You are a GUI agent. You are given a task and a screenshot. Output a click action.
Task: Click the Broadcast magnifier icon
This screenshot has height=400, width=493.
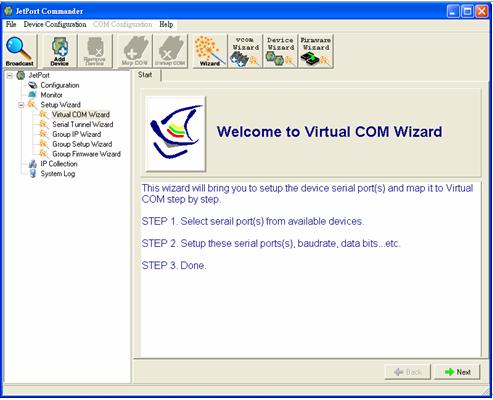pyautogui.click(x=20, y=51)
